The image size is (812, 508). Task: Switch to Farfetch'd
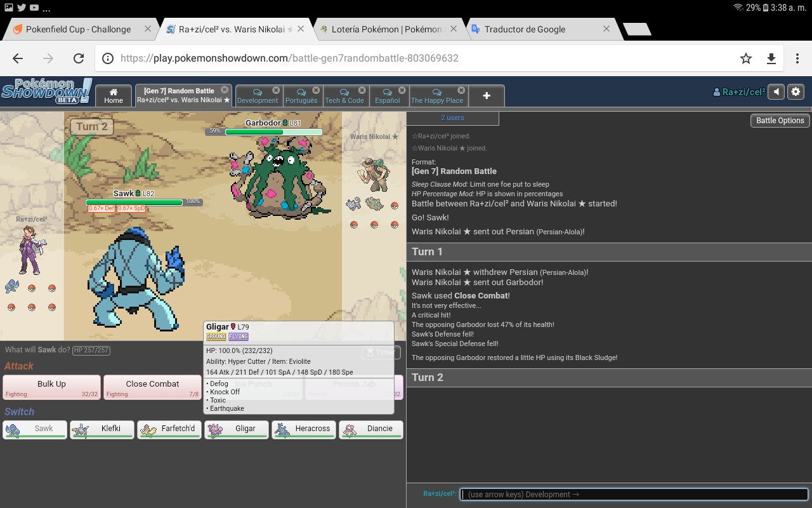coord(169,429)
